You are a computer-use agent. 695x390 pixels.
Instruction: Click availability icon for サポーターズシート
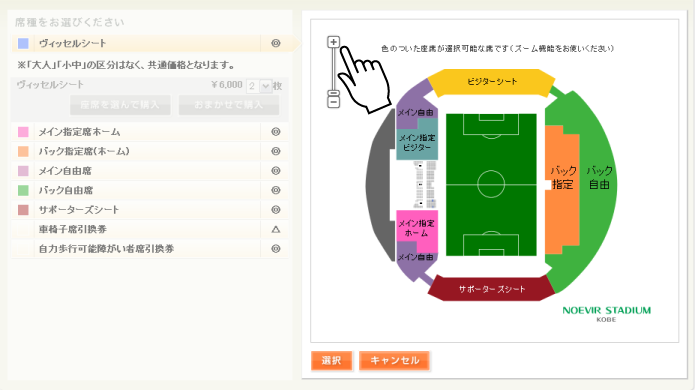pos(276,210)
